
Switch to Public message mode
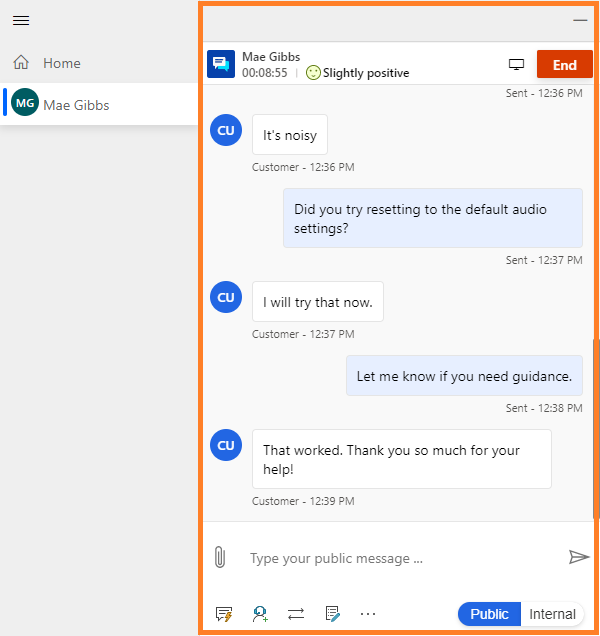pos(489,614)
